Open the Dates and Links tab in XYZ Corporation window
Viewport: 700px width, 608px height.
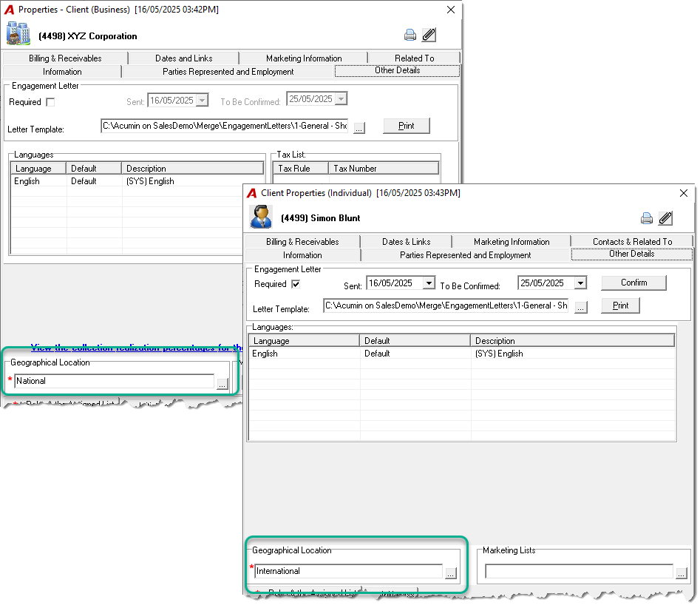tap(183, 58)
